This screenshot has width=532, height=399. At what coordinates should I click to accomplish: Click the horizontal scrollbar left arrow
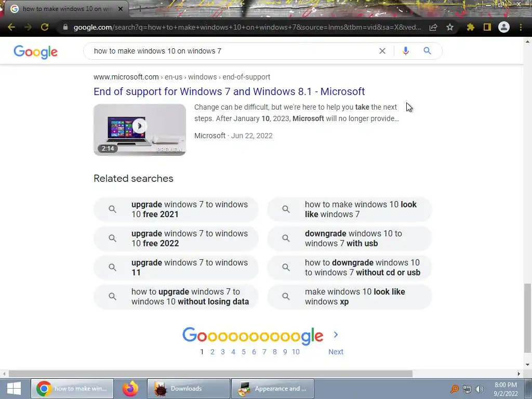coord(4,374)
